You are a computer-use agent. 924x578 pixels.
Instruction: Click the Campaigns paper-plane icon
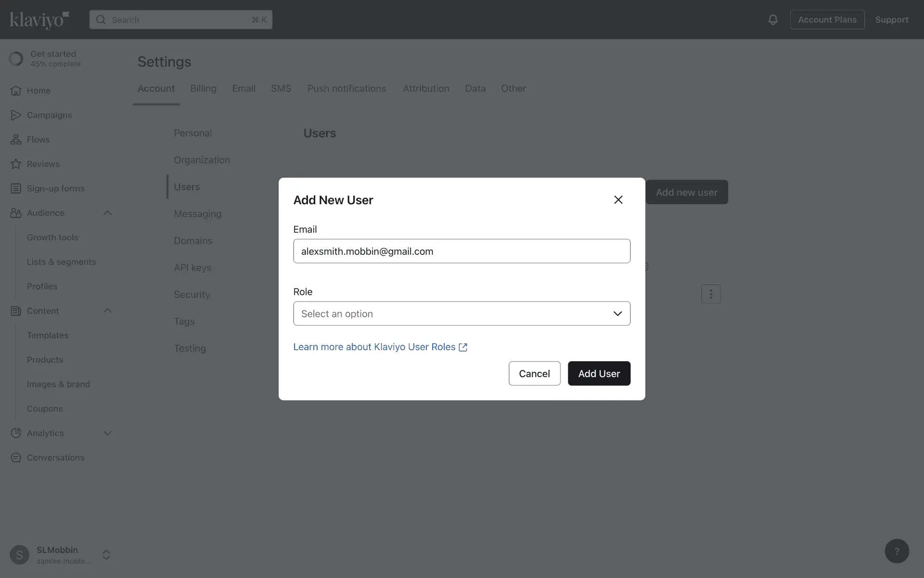pos(16,115)
